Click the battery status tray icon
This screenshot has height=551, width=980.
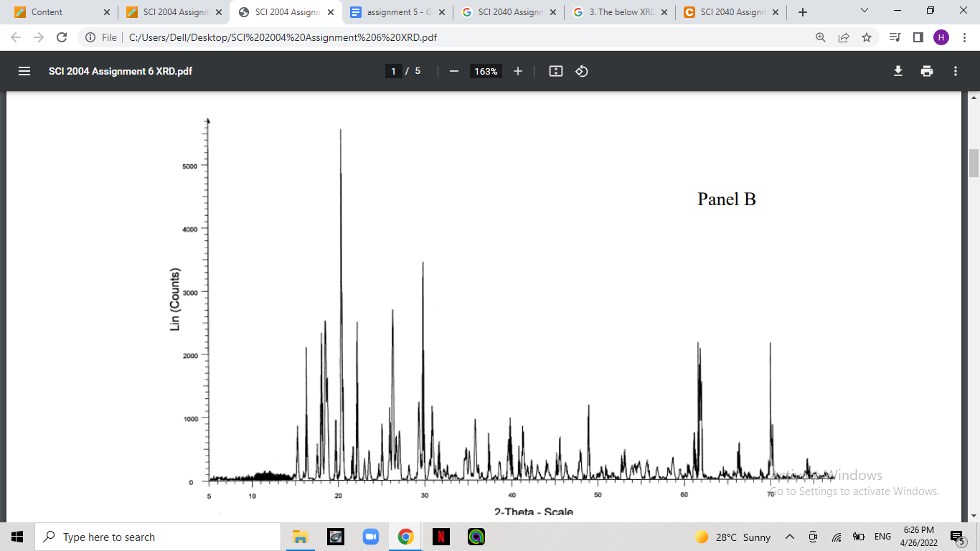coord(858,537)
